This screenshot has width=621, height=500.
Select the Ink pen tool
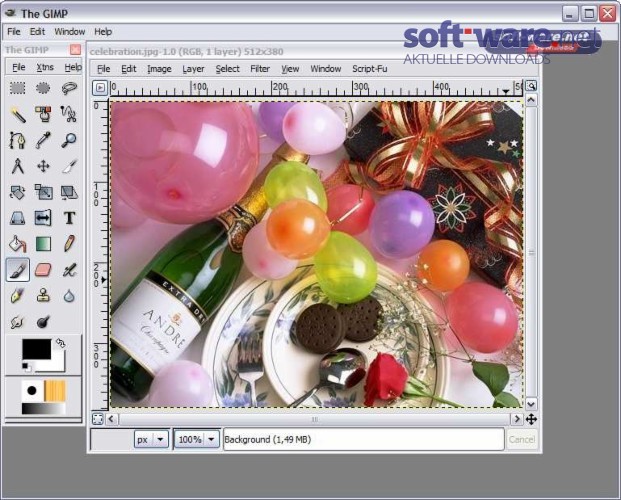[17, 296]
